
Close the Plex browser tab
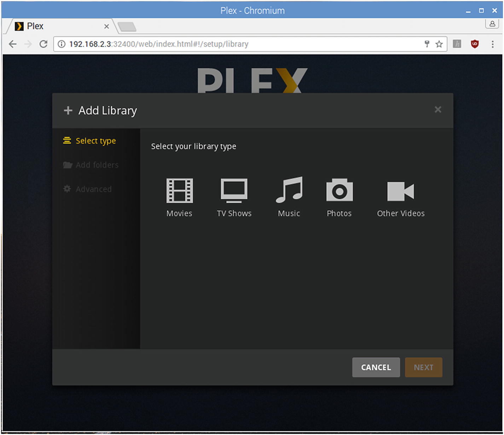click(x=106, y=26)
